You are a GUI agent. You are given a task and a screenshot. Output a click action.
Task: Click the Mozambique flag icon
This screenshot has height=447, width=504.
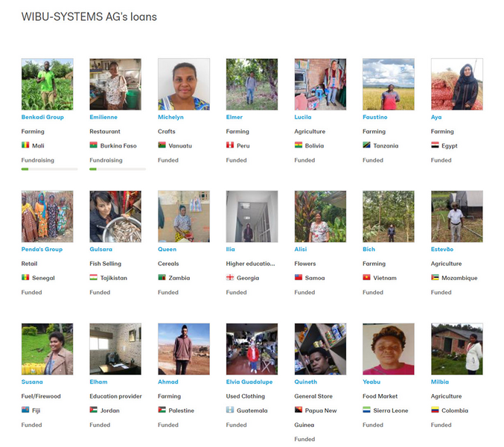click(435, 278)
